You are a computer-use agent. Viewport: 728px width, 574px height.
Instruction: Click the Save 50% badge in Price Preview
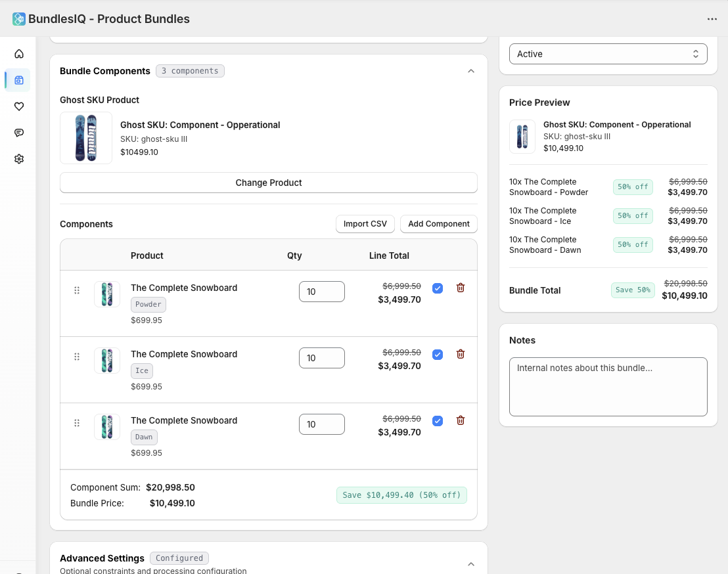633,290
